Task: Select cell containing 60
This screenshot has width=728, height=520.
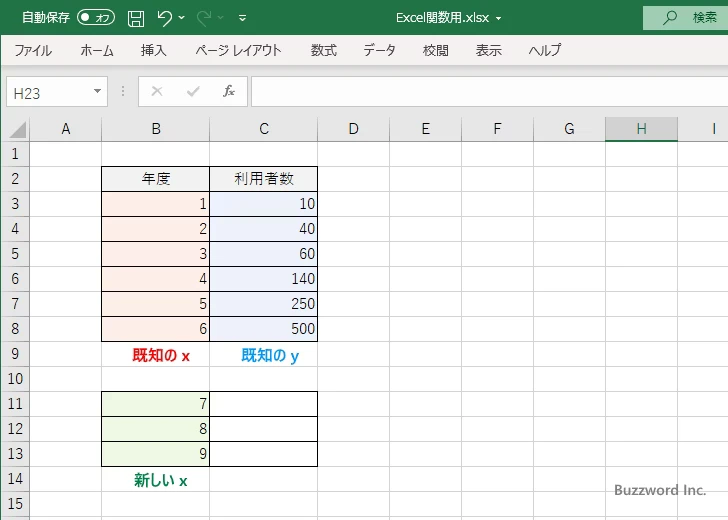Action: click(264, 254)
